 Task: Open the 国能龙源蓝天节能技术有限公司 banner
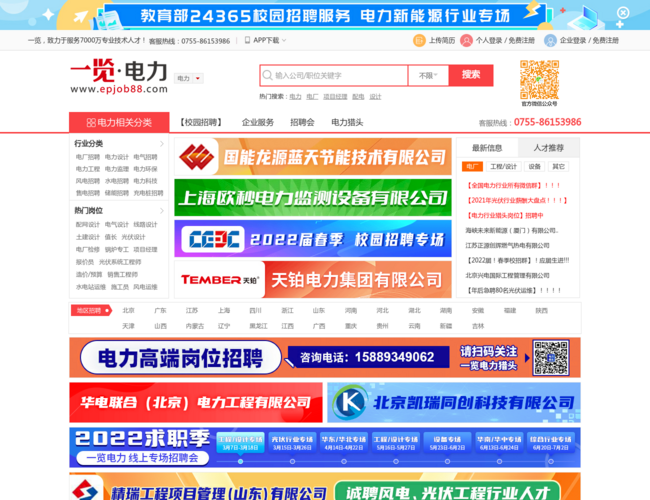tap(313, 157)
